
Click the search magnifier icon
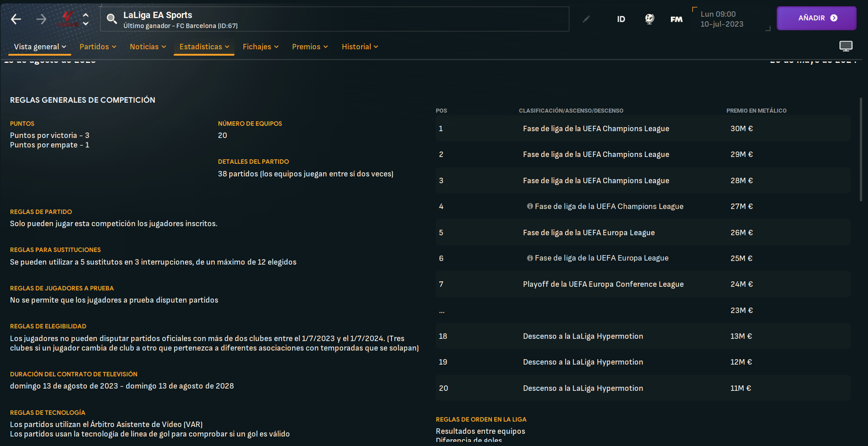112,19
